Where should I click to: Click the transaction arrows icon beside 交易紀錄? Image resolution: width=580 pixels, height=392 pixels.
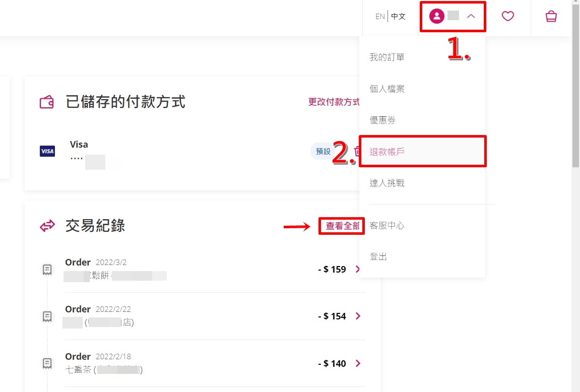[47, 226]
